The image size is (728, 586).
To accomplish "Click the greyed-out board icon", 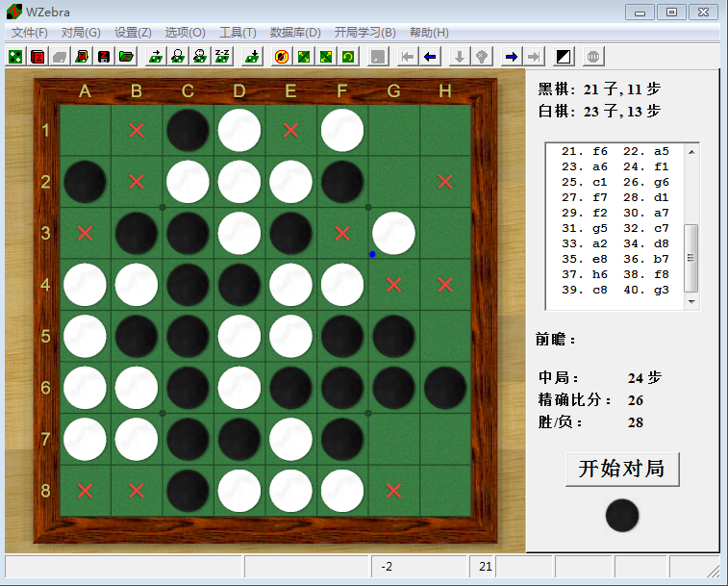I will coord(60,57).
